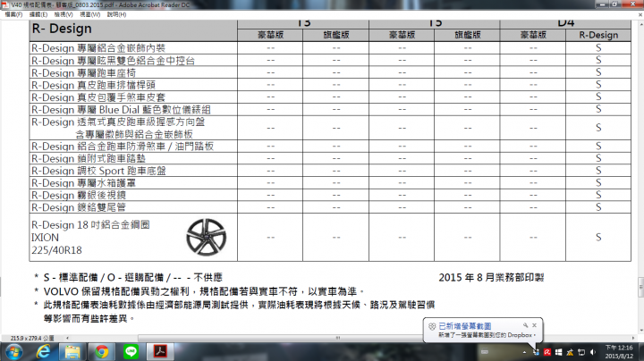This screenshot has width=644, height=361.
Task: Click S value in the wheel row
Action: [x=598, y=237]
